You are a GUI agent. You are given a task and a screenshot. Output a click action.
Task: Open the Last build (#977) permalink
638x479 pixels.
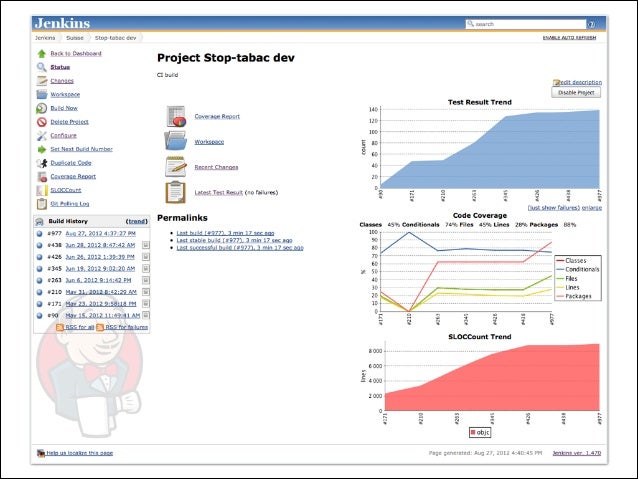225,233
